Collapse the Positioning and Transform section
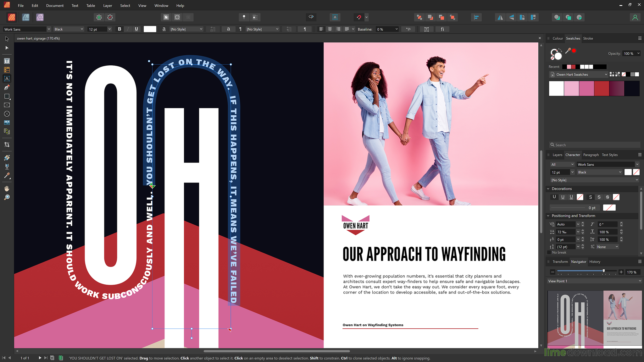This screenshot has width=644, height=362. click(x=548, y=216)
